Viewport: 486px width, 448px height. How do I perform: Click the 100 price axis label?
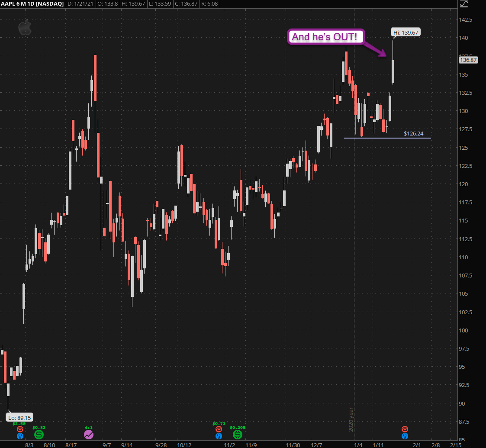pyautogui.click(x=463, y=331)
